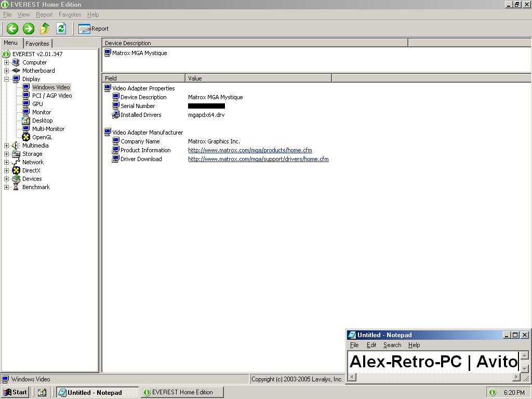Viewport: 532px width, 399px height.
Task: Expand the Storage tree node
Action: point(7,154)
